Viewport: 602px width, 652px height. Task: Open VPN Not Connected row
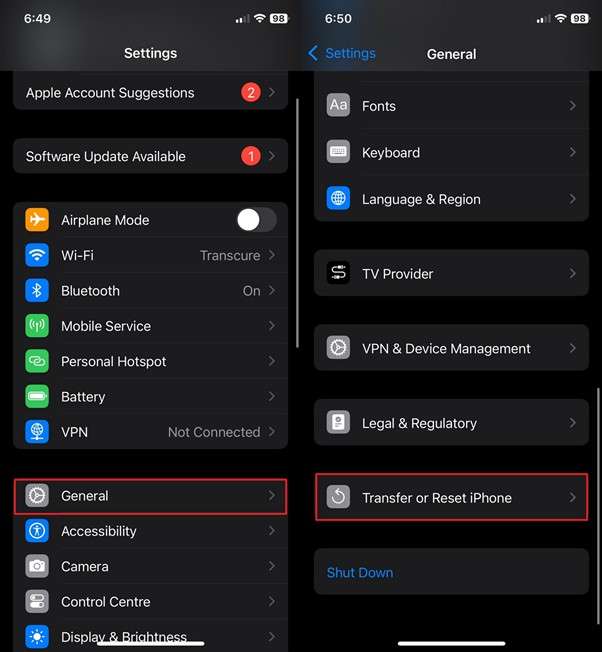[x=150, y=432]
